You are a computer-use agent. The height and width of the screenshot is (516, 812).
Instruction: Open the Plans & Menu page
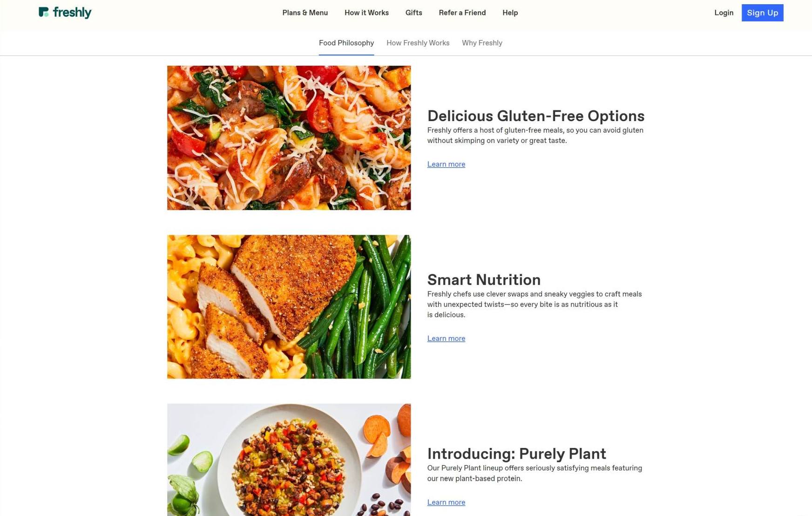305,13
